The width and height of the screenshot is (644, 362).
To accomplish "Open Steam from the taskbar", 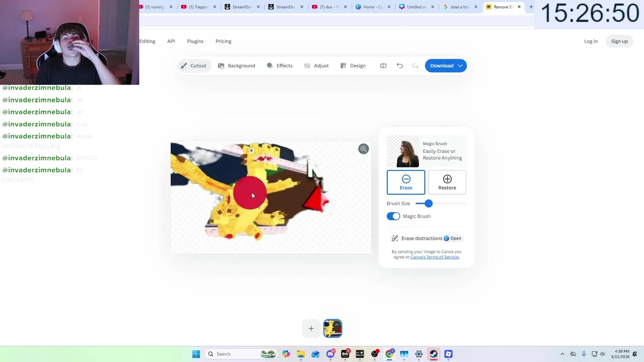I will pos(433,354).
